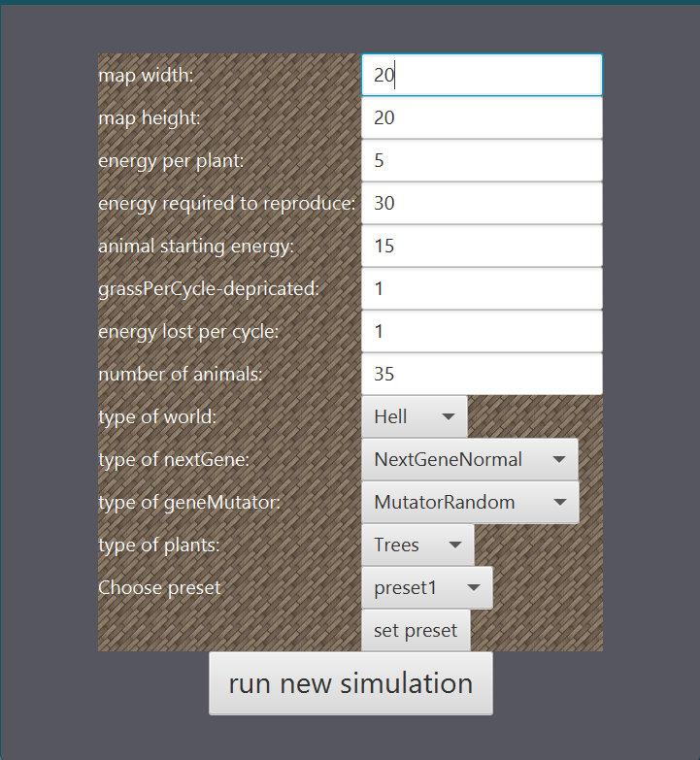Click the energy lost per cycle field
This screenshot has height=760, width=700.
click(x=482, y=331)
